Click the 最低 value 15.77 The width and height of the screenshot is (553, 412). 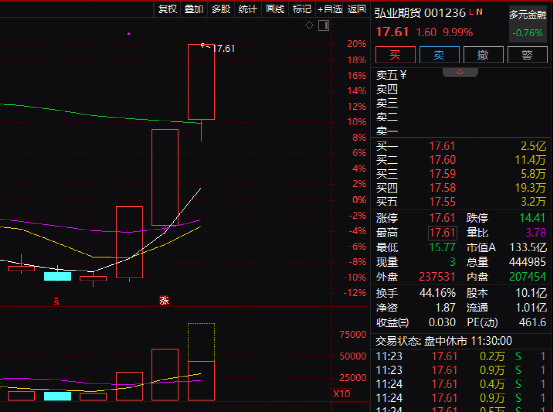click(x=442, y=247)
